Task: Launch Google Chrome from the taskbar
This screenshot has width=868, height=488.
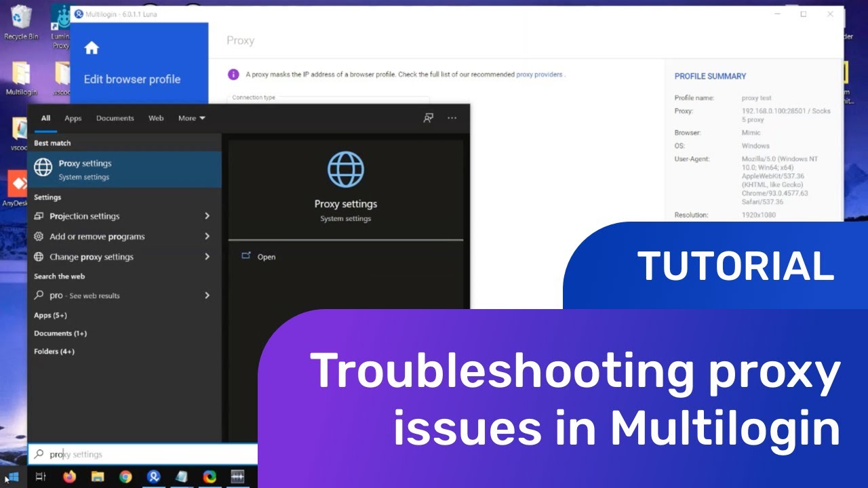Action: click(x=125, y=477)
